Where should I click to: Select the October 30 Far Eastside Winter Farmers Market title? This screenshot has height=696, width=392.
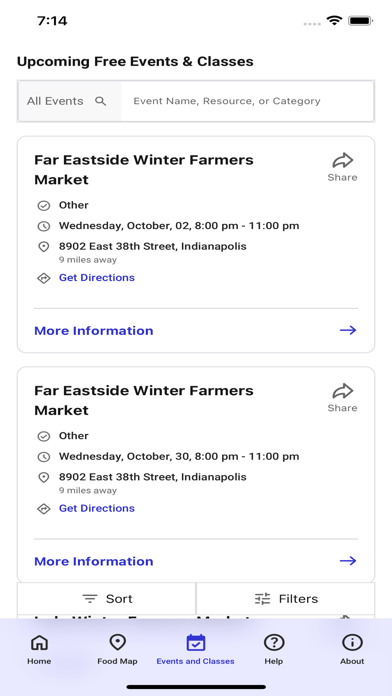pyautogui.click(x=144, y=400)
